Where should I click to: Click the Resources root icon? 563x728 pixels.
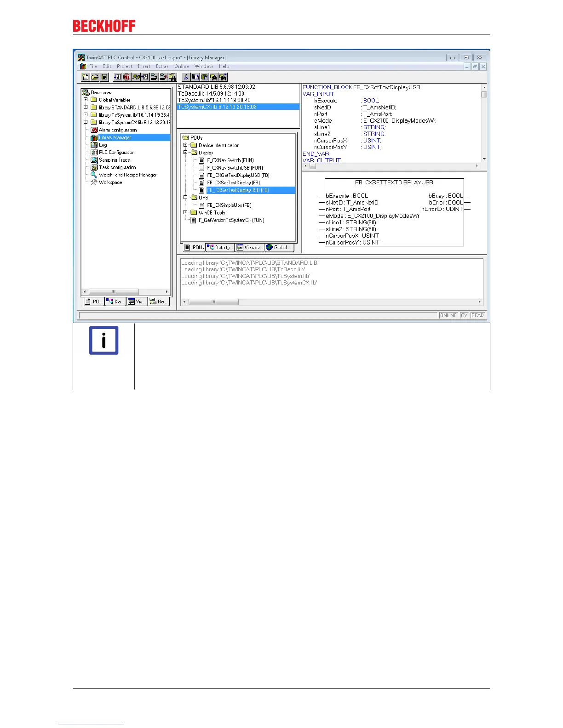click(x=86, y=92)
